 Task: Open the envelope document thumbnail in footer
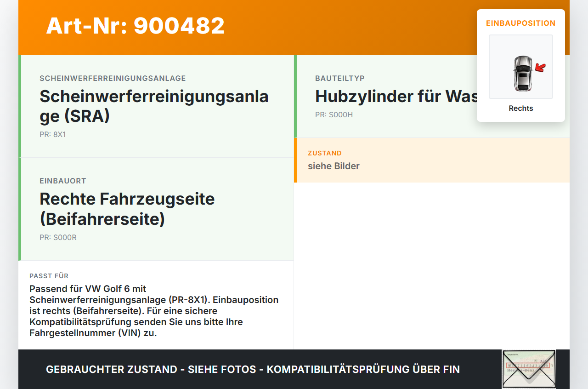click(529, 369)
